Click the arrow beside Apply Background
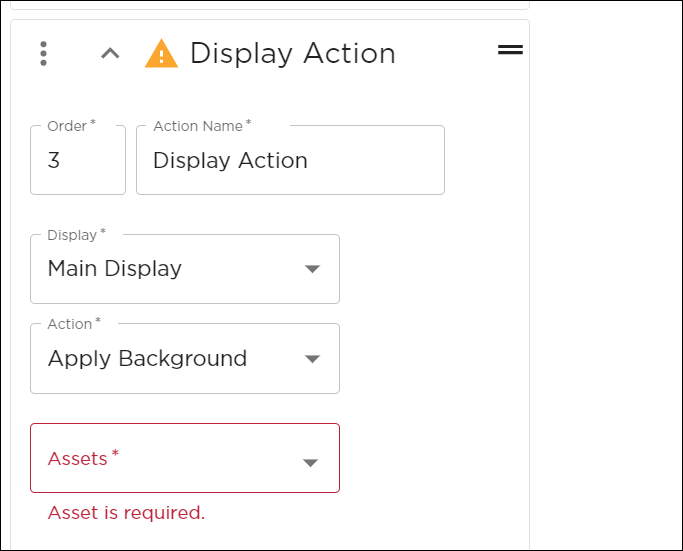The image size is (683, 551). 312,359
